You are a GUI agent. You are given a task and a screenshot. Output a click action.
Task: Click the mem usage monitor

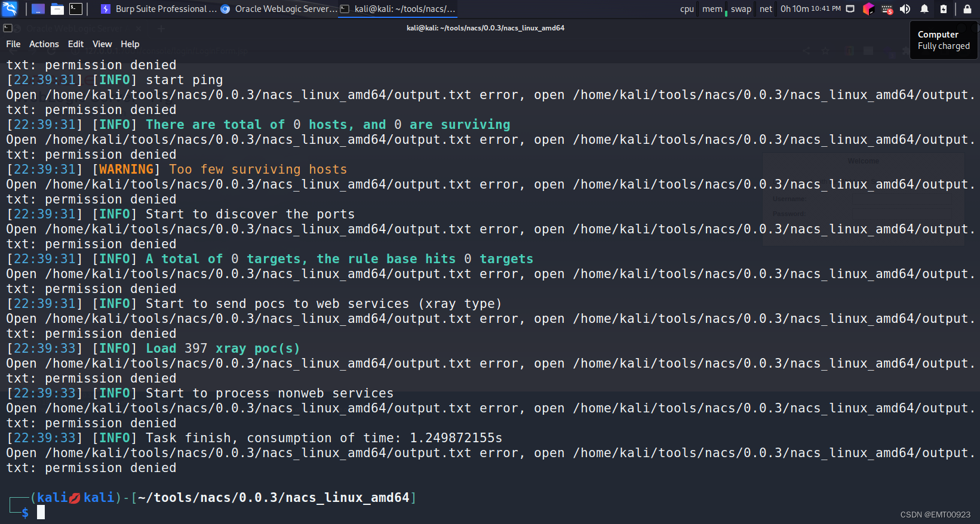point(713,9)
